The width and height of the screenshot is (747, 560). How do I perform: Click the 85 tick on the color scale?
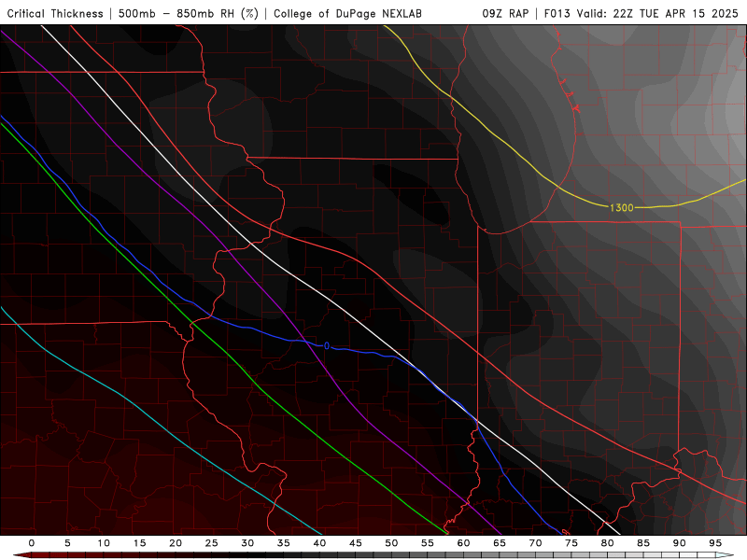(x=643, y=543)
